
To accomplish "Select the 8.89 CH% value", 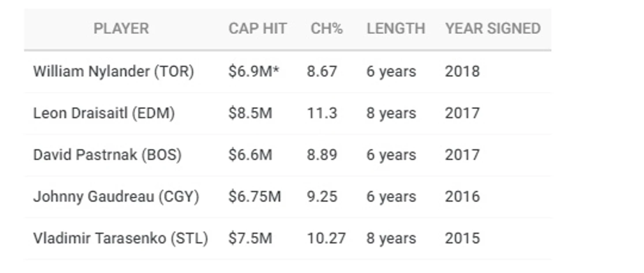I will 322,155.
